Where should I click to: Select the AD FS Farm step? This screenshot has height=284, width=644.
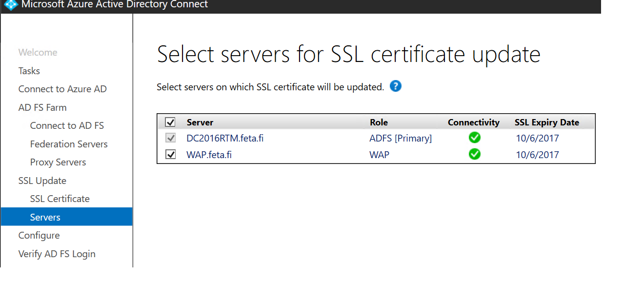click(42, 107)
